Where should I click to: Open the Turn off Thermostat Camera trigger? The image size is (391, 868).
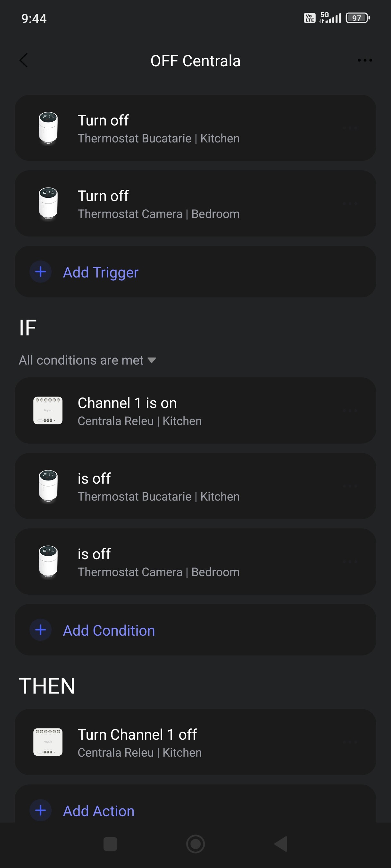[x=195, y=204]
